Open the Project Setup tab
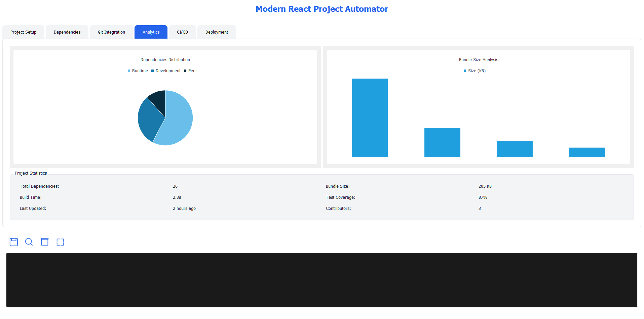This screenshot has height=319, width=644. pos(23,32)
